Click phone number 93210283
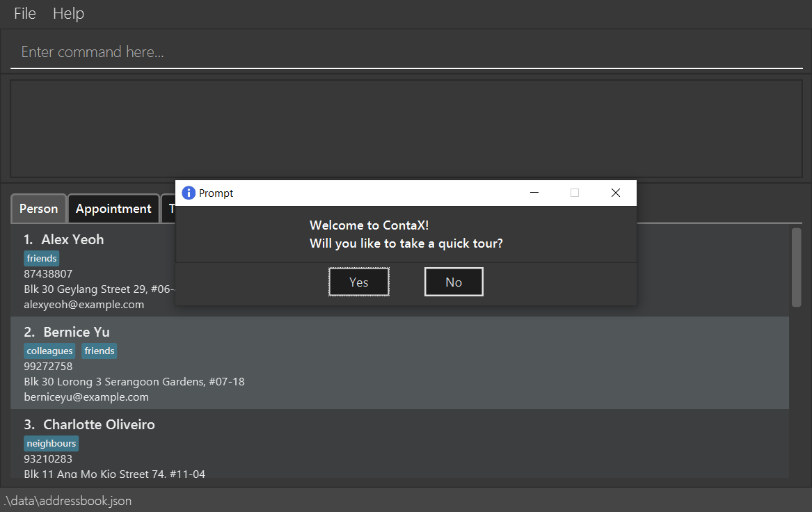This screenshot has height=512, width=812. coord(48,459)
